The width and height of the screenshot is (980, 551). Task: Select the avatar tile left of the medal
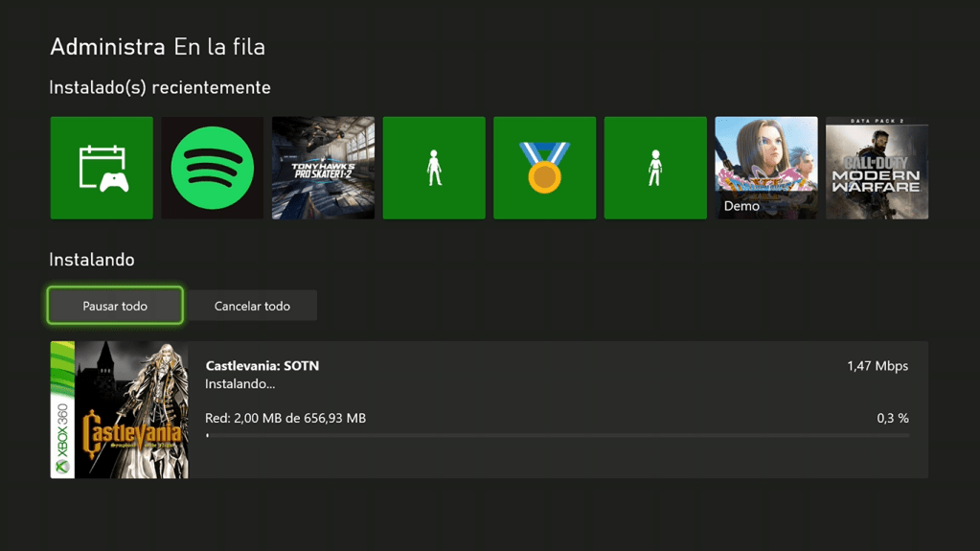click(x=434, y=168)
